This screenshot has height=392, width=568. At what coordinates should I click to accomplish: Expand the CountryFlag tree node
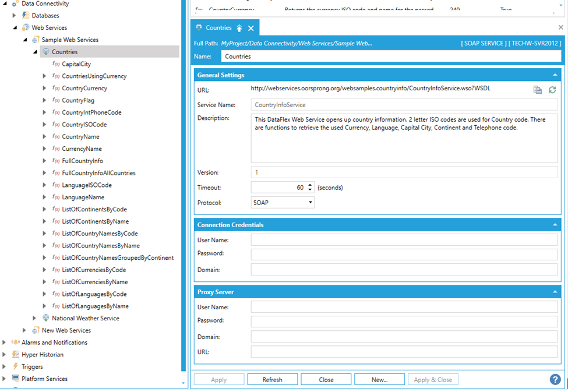click(x=45, y=100)
